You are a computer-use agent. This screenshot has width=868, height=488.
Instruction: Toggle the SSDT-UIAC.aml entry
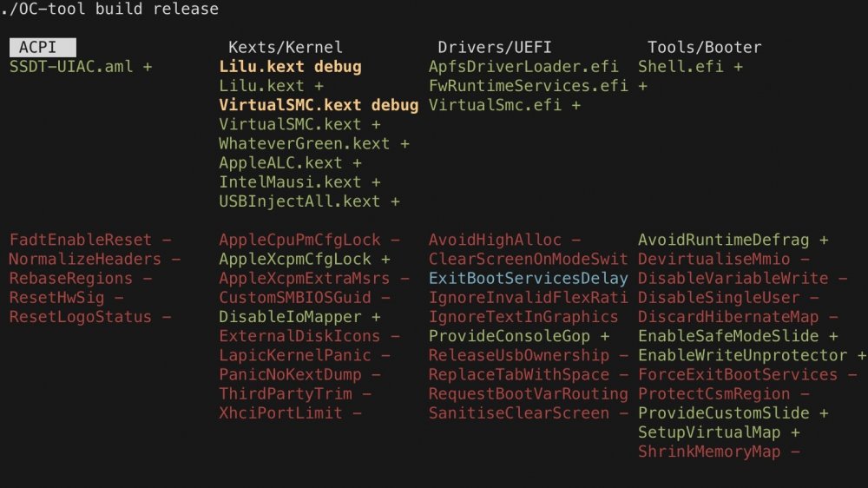point(81,67)
